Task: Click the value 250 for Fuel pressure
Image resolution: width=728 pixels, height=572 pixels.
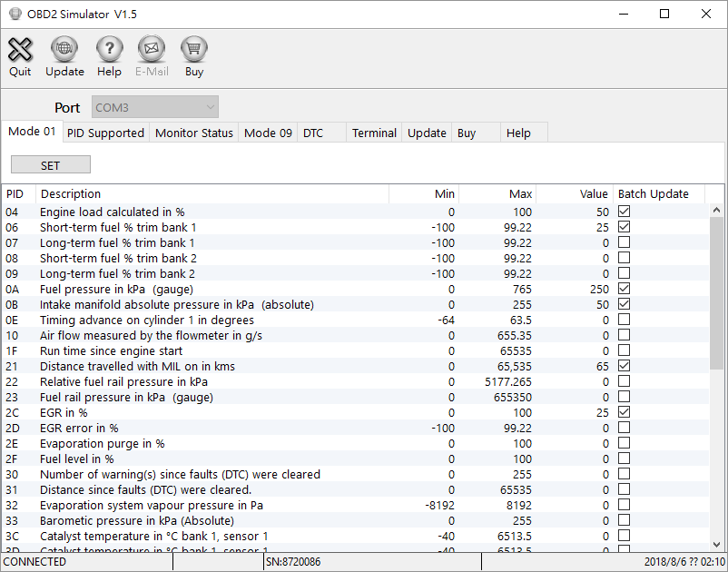Action: (x=599, y=290)
